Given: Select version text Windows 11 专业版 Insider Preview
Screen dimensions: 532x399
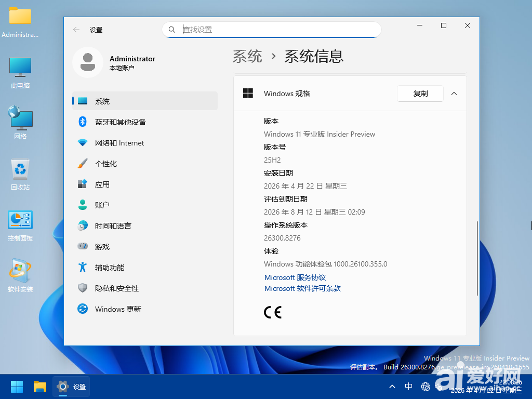Looking at the screenshot, I should click(320, 134).
